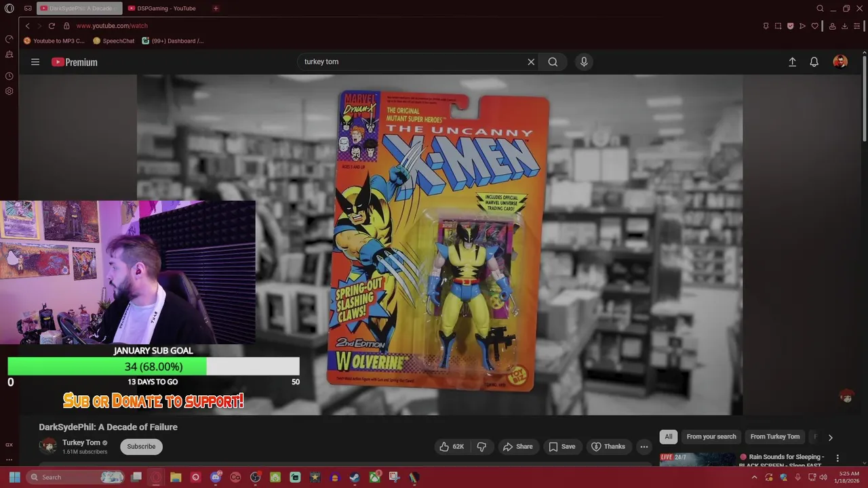868x488 pixels.
Task: Open Windows Start menu
Action: [14, 477]
